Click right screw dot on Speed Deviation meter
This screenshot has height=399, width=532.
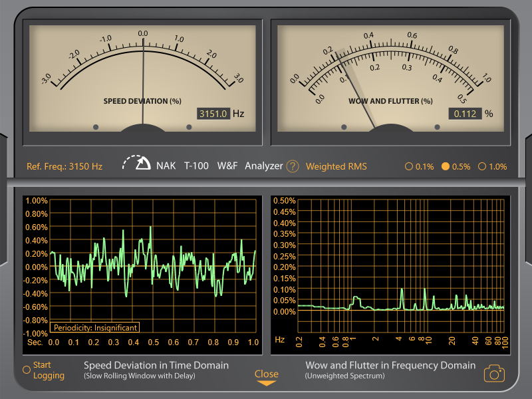(x=189, y=126)
